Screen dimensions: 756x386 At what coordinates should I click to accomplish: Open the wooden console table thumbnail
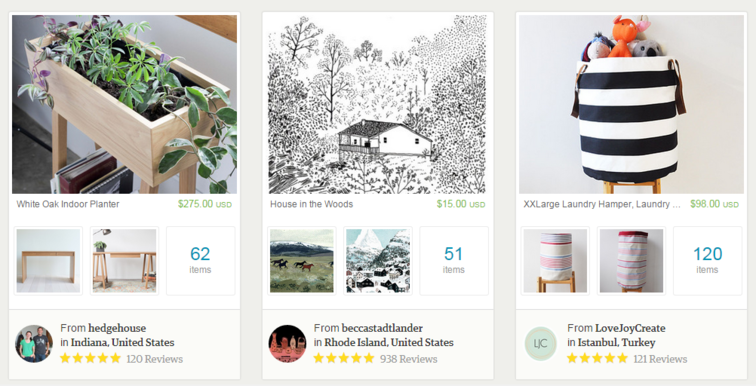coord(48,261)
